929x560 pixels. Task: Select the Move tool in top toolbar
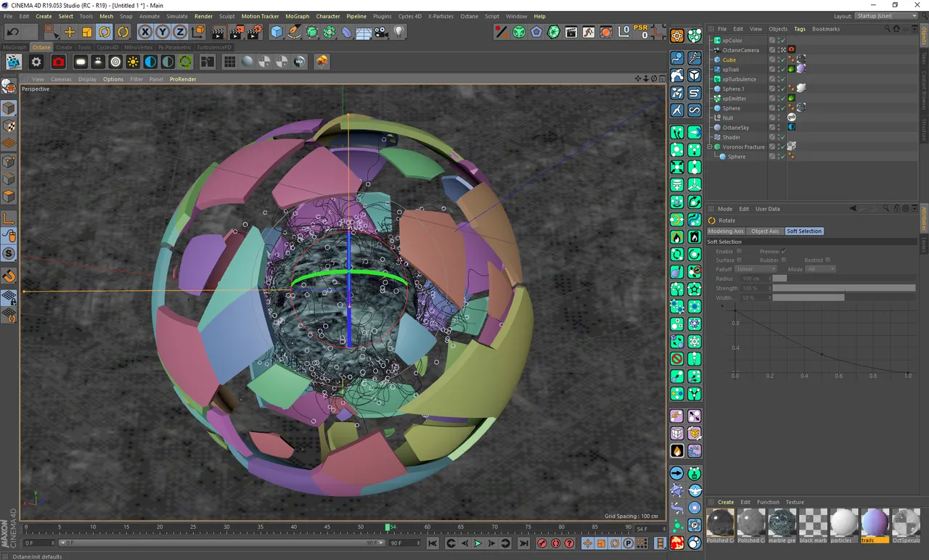tap(70, 32)
